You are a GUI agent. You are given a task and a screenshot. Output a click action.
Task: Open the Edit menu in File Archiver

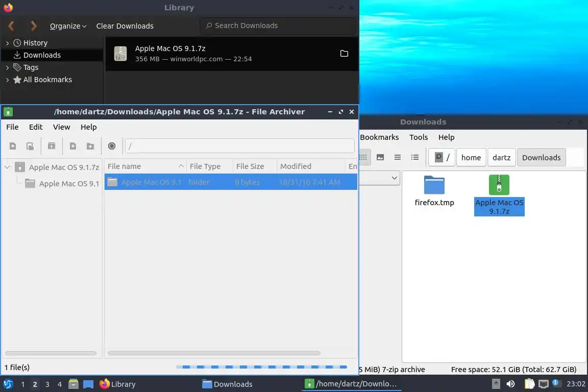coord(36,127)
